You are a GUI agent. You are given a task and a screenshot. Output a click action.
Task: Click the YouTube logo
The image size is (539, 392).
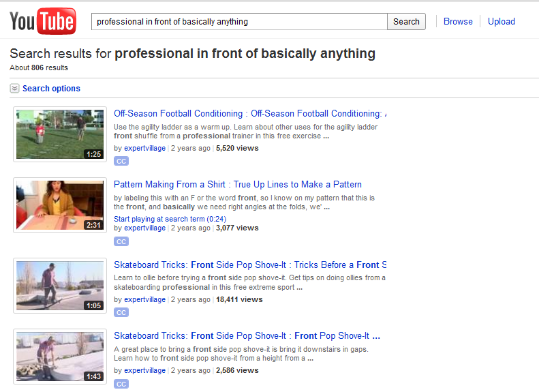43,21
